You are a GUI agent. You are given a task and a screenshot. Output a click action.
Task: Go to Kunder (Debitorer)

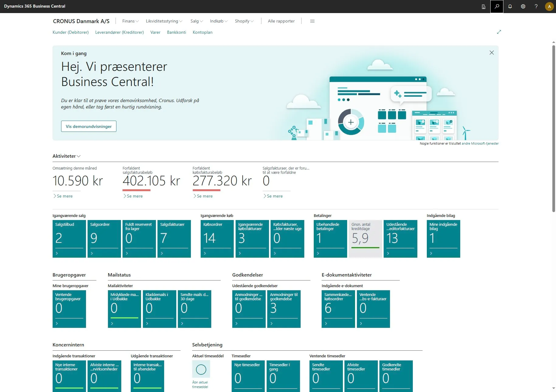tap(71, 32)
